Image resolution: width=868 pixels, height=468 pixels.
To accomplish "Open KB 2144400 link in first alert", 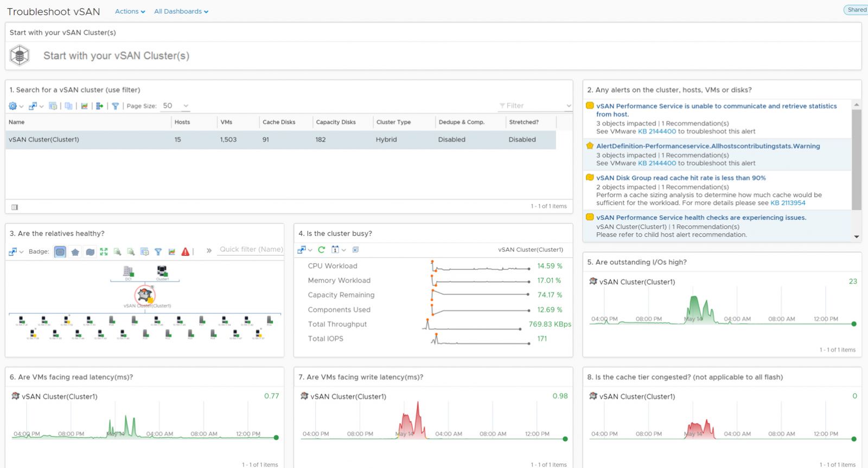I will point(657,131).
